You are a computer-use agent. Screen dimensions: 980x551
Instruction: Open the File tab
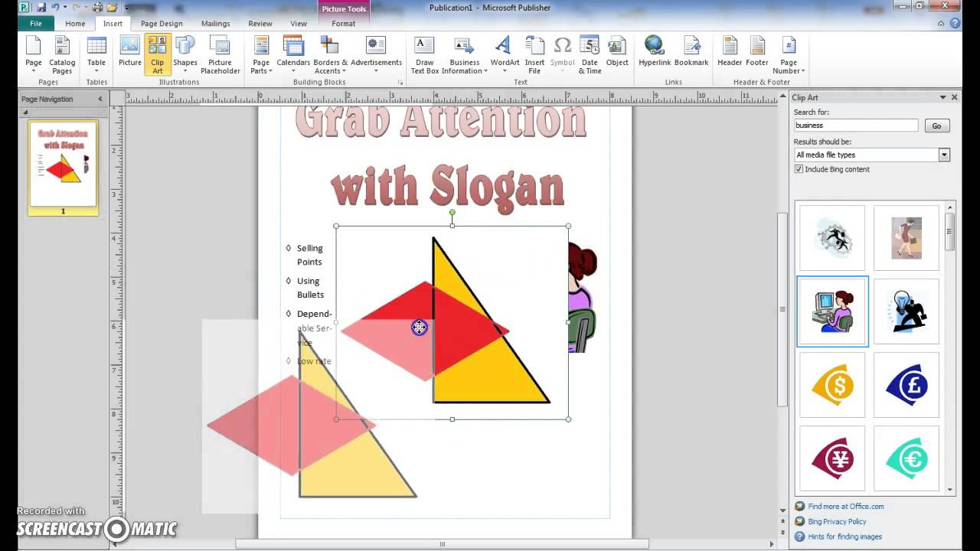(36, 24)
